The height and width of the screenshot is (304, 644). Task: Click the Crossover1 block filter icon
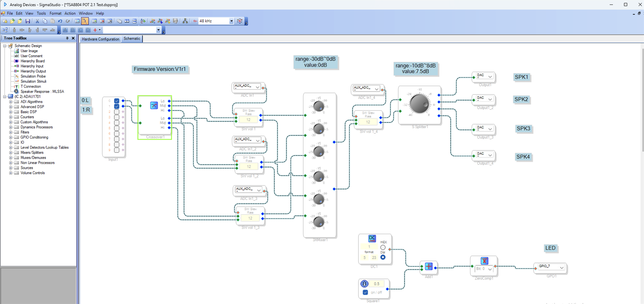pos(154,105)
